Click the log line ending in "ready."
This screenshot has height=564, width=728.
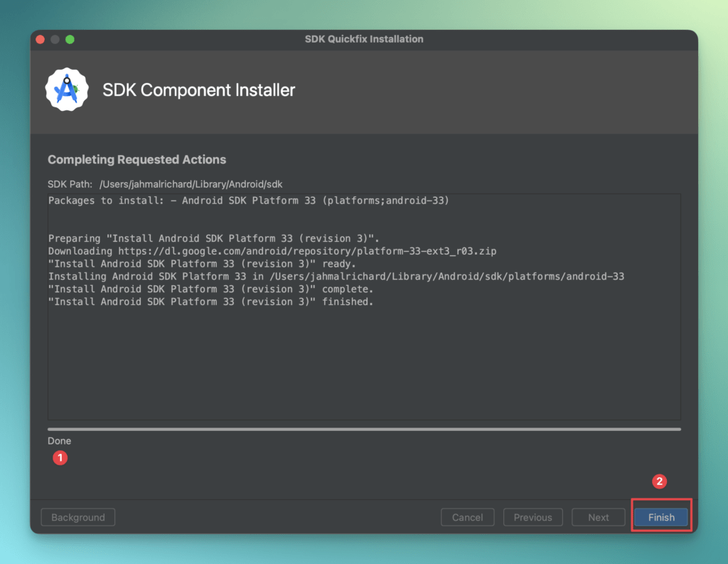pyautogui.click(x=202, y=264)
